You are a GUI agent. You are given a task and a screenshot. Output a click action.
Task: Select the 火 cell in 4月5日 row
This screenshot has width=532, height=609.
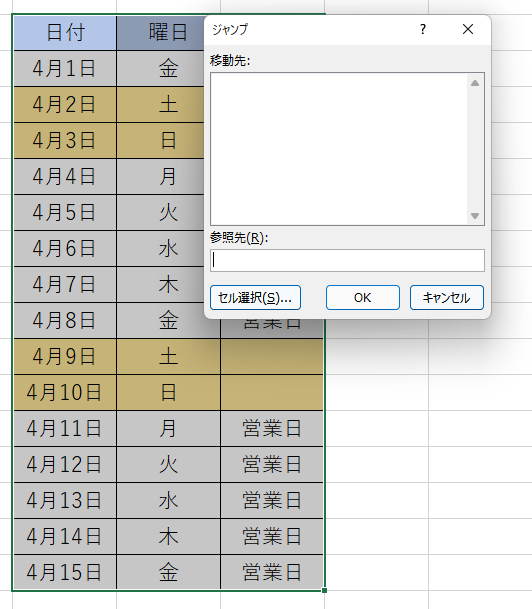click(160, 212)
